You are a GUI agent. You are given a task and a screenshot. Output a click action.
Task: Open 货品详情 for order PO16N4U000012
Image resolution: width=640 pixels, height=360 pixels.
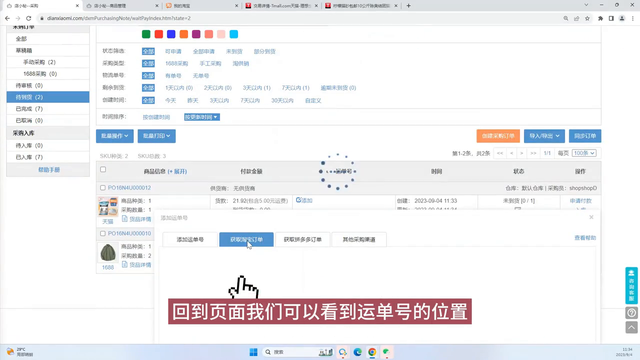pos(137,219)
